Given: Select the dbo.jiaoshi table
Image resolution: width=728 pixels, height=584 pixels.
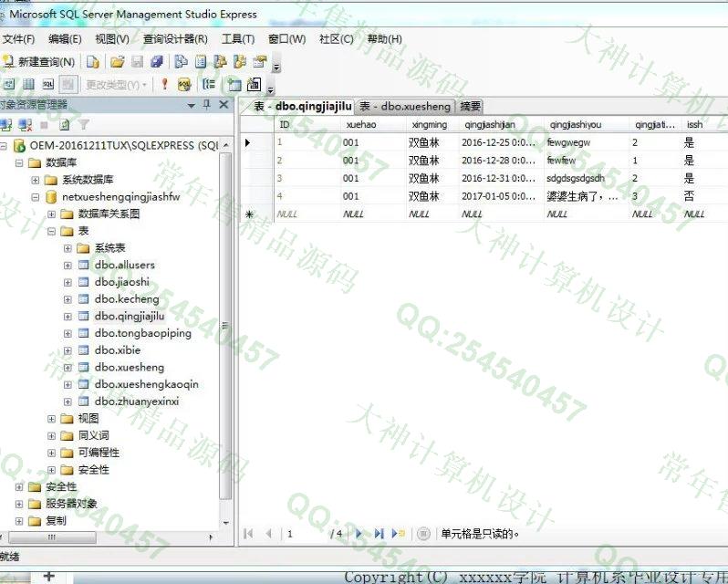Looking at the screenshot, I should tap(121, 282).
